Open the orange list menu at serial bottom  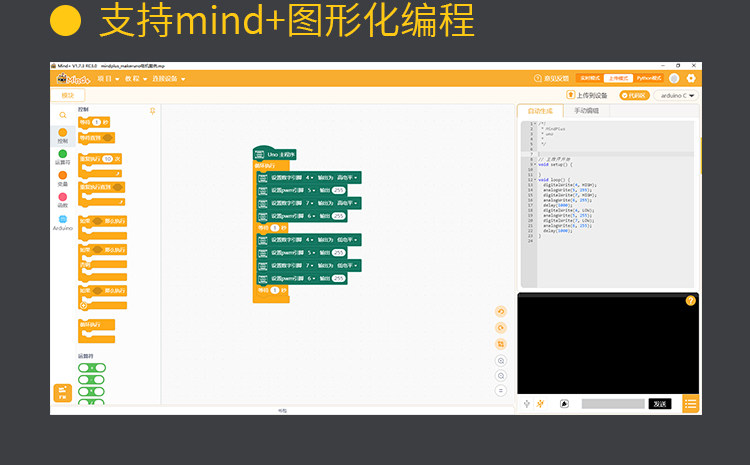pyautogui.click(x=690, y=404)
